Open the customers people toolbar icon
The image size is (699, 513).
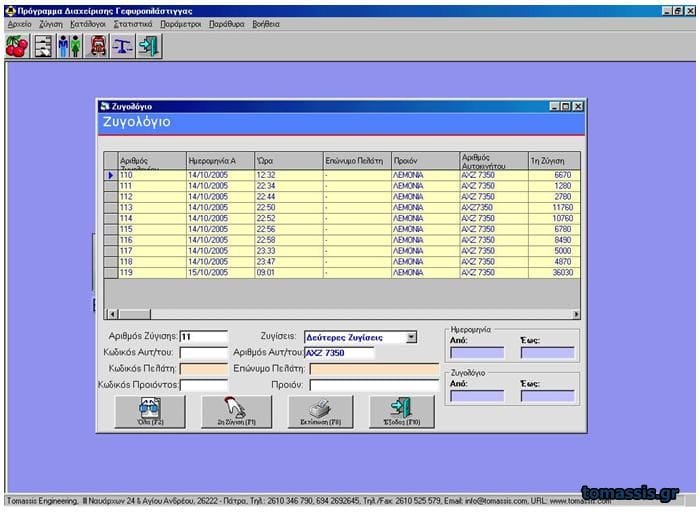coord(69,46)
